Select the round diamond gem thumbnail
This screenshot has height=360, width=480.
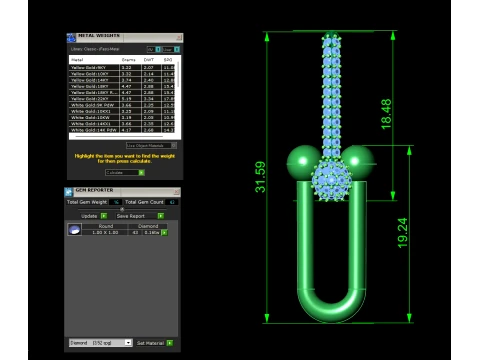click(74, 229)
